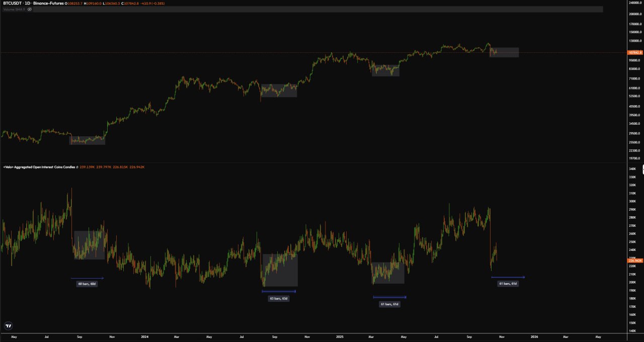The width and height of the screenshot is (644, 342).
Task: Click the small symbol icon after Coins Candles
Action: [77, 167]
